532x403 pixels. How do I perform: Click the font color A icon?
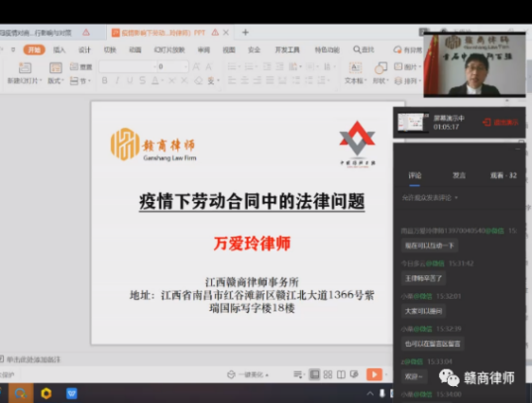156,81
